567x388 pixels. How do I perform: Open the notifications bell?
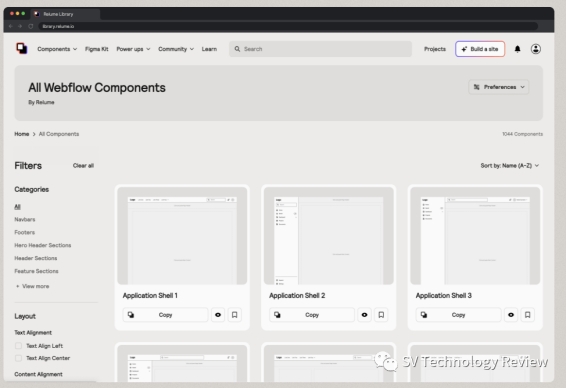pyautogui.click(x=517, y=49)
